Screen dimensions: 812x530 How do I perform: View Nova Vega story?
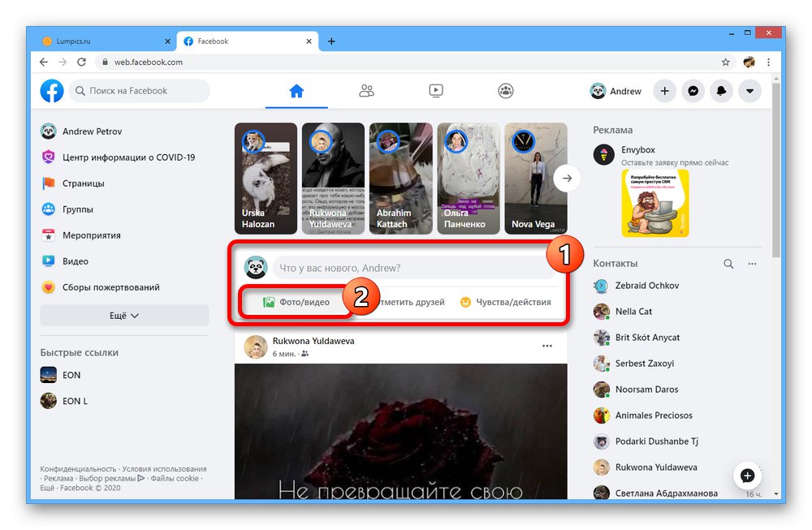(536, 178)
